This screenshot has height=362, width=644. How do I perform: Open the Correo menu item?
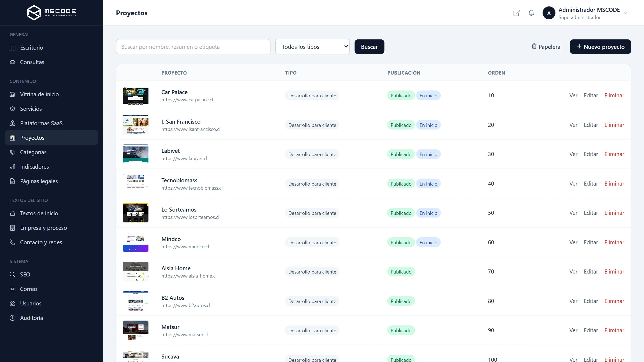coord(52,289)
